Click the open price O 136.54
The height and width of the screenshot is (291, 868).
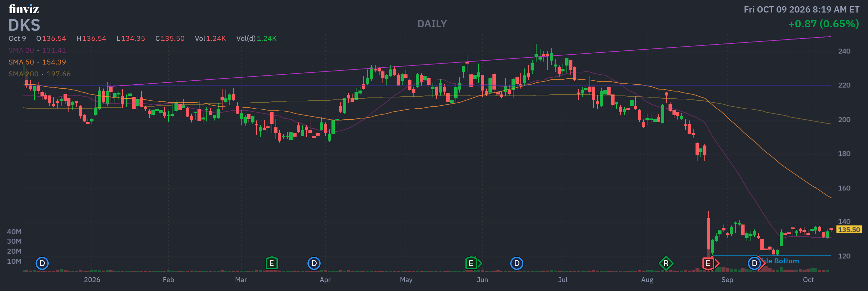51,39
